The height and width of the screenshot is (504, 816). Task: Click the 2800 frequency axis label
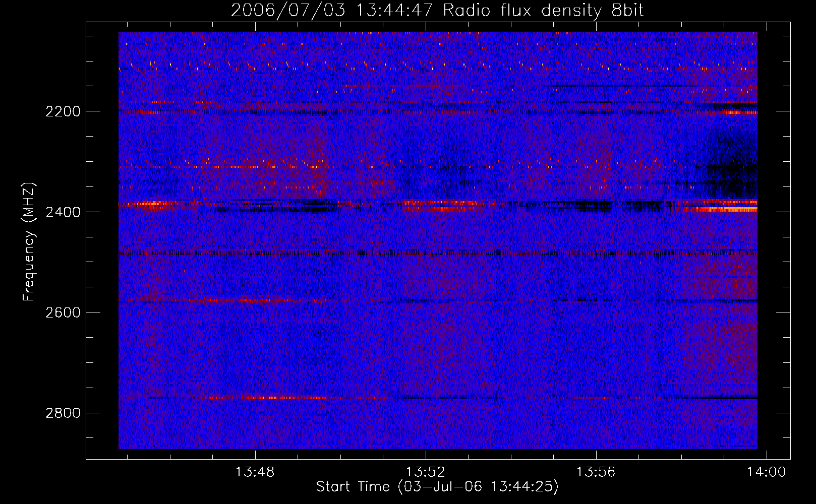click(x=63, y=413)
